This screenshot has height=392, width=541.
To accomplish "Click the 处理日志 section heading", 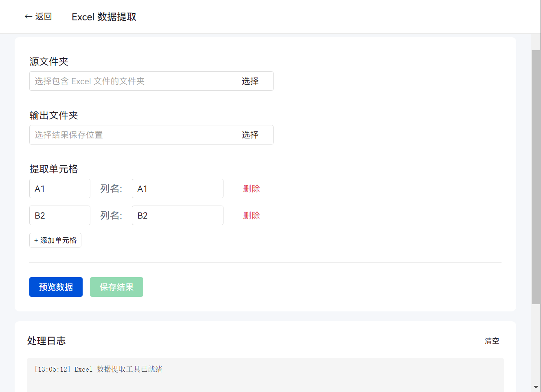I will (46, 341).
